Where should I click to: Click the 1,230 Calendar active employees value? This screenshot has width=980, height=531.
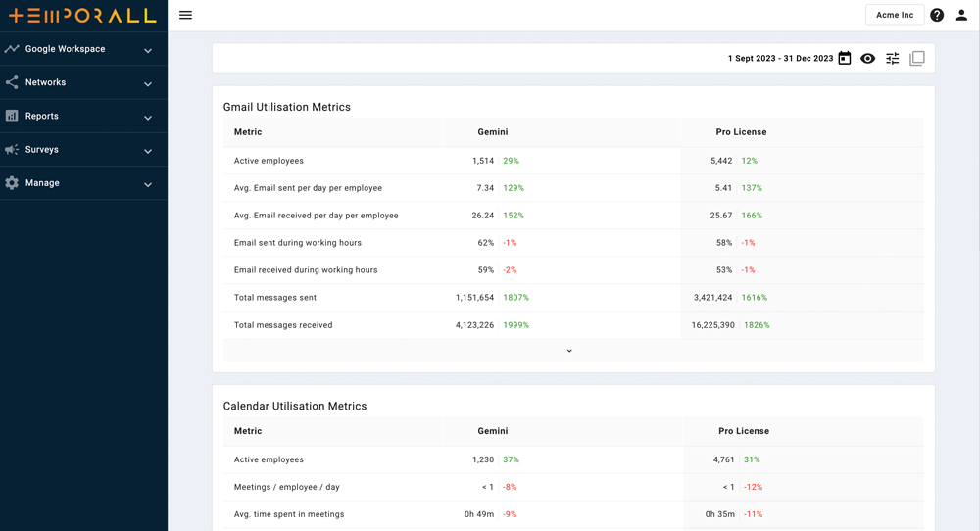coord(483,459)
